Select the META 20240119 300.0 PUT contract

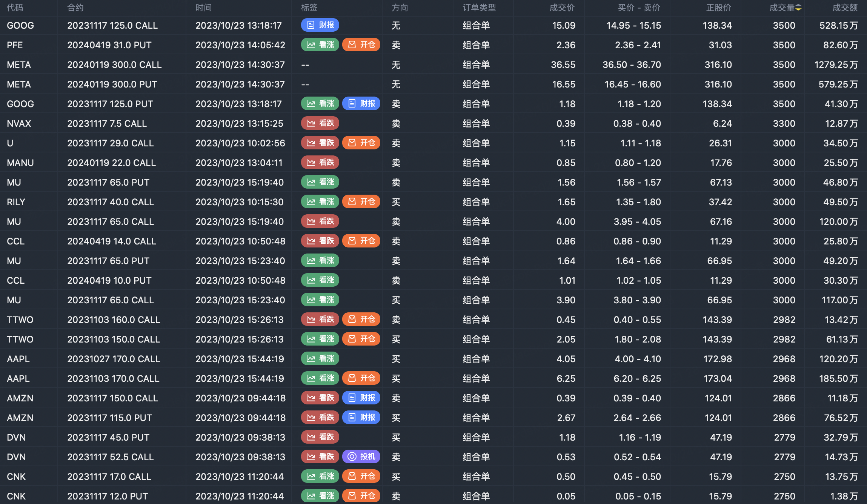(x=112, y=85)
